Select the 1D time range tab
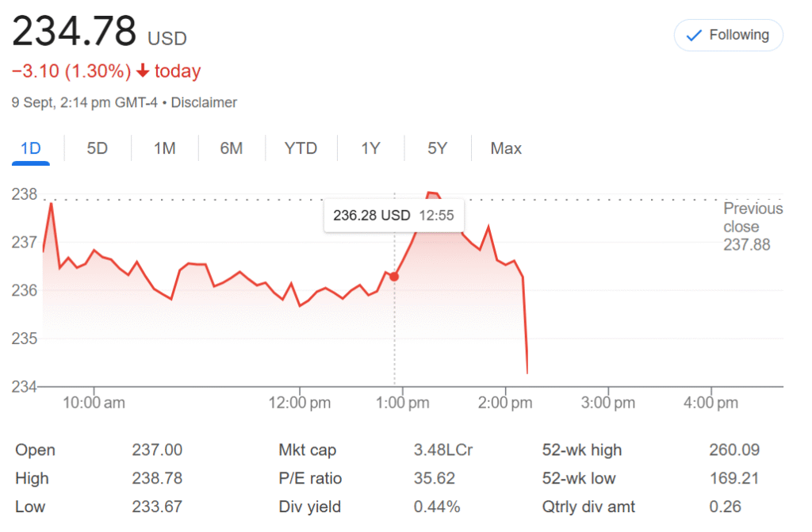The width and height of the screenshot is (812, 532). click(30, 148)
